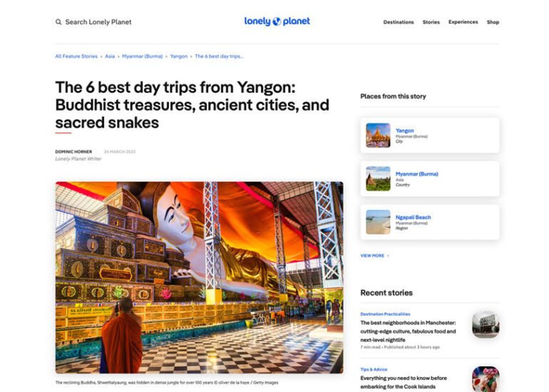
Task: Open the Myanmar (Burma) place thumbnail
Action: 378,178
